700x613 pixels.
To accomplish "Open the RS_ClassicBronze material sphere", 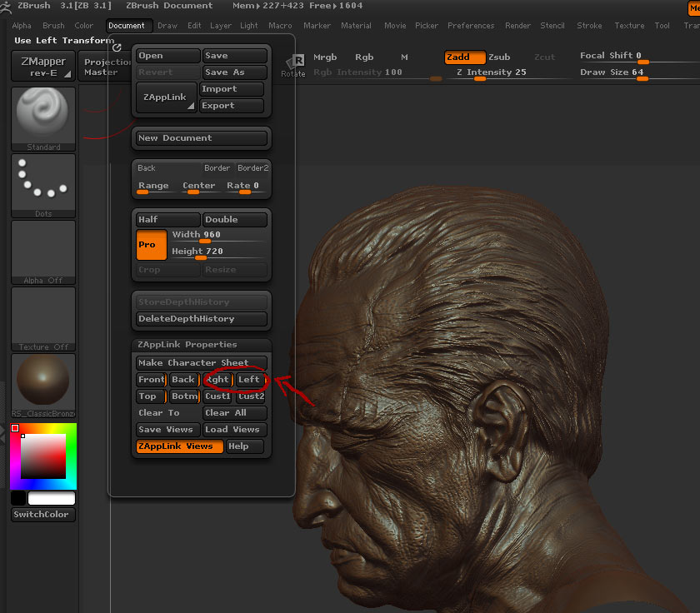I will click(43, 386).
